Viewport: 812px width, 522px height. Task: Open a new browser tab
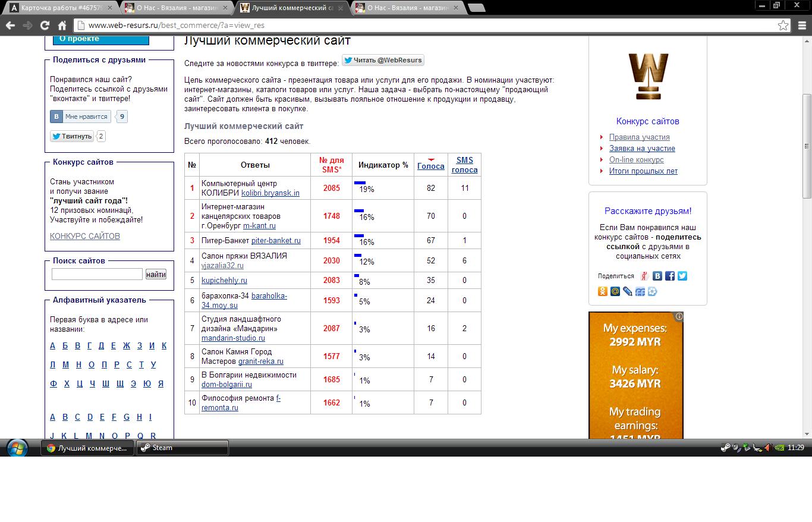pyautogui.click(x=477, y=8)
